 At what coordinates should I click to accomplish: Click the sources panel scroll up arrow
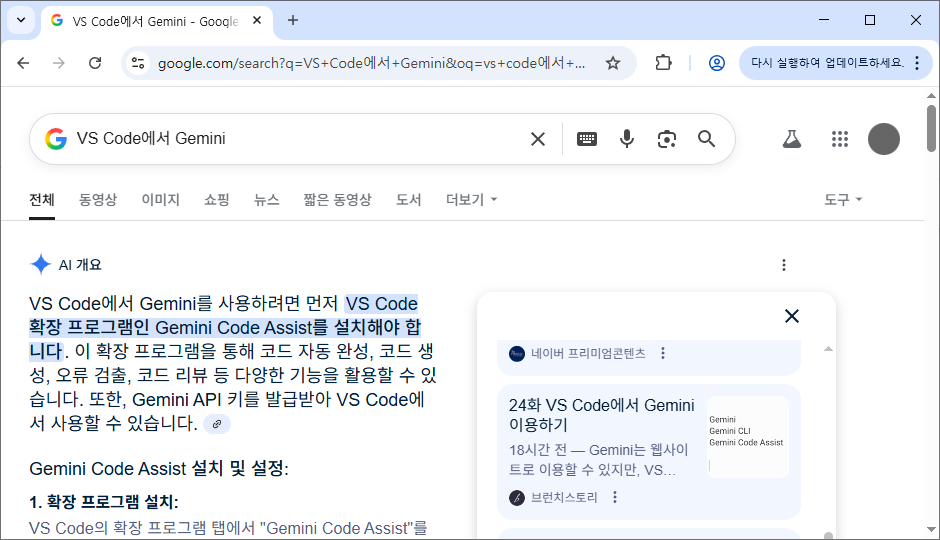coord(828,349)
